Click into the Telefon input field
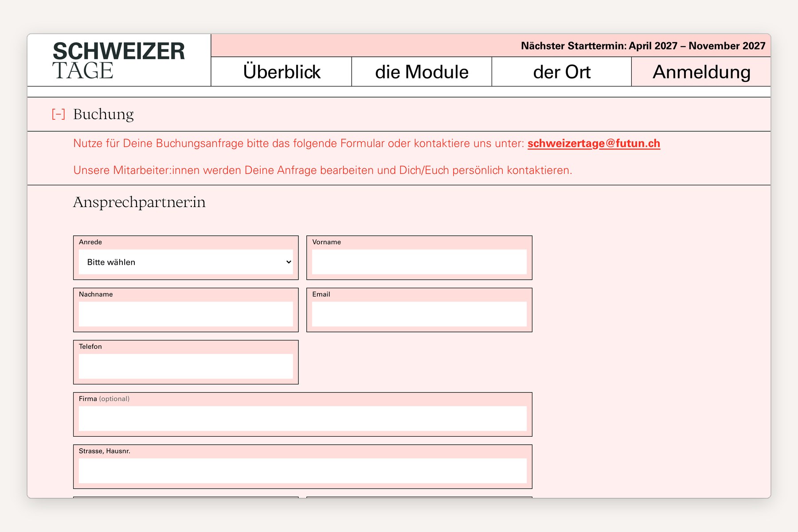Image resolution: width=798 pixels, height=532 pixels. 186,367
